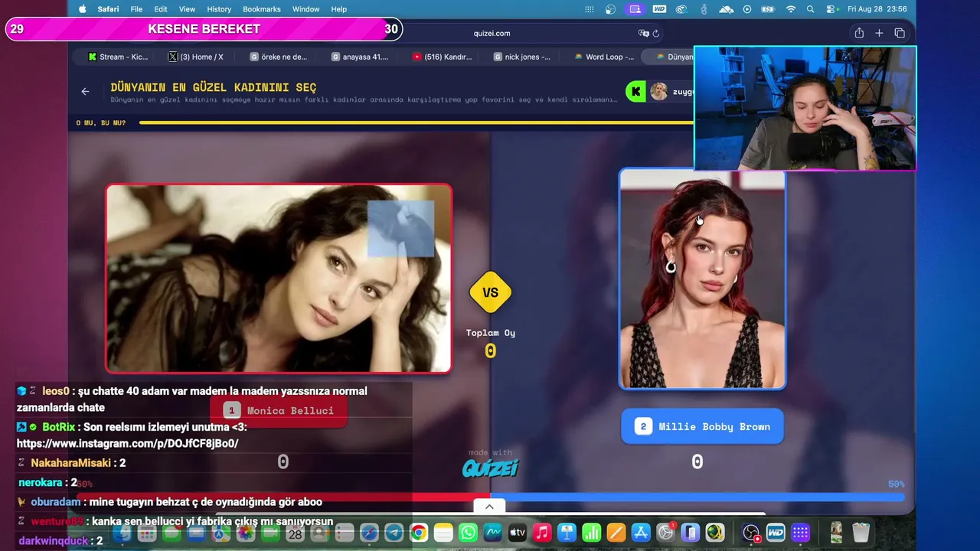Click the oburadam username in chat
Screen dimensions: 980x551
pyautogui.click(x=56, y=502)
